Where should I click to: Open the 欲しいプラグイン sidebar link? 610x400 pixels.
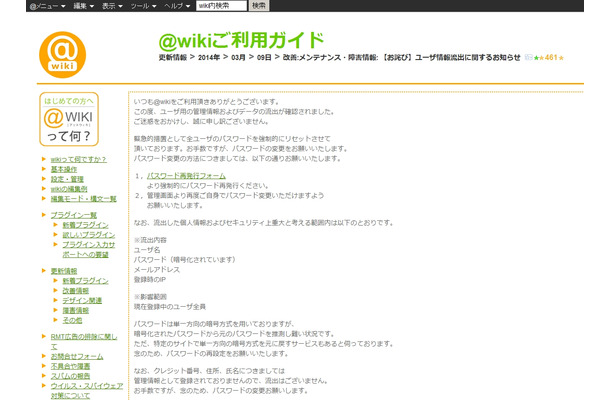click(89, 235)
